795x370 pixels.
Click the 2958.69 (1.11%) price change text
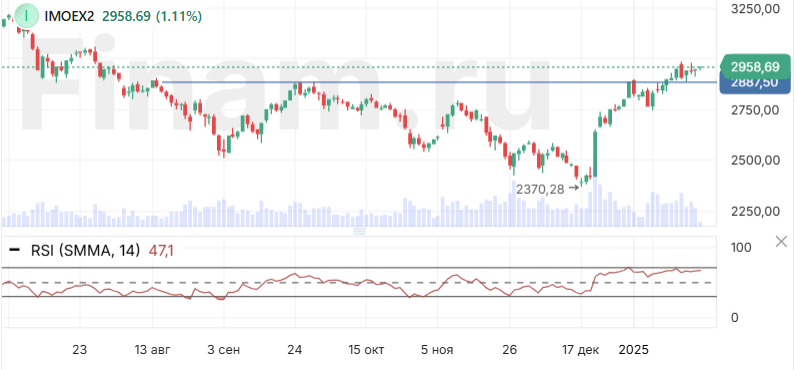(152, 16)
